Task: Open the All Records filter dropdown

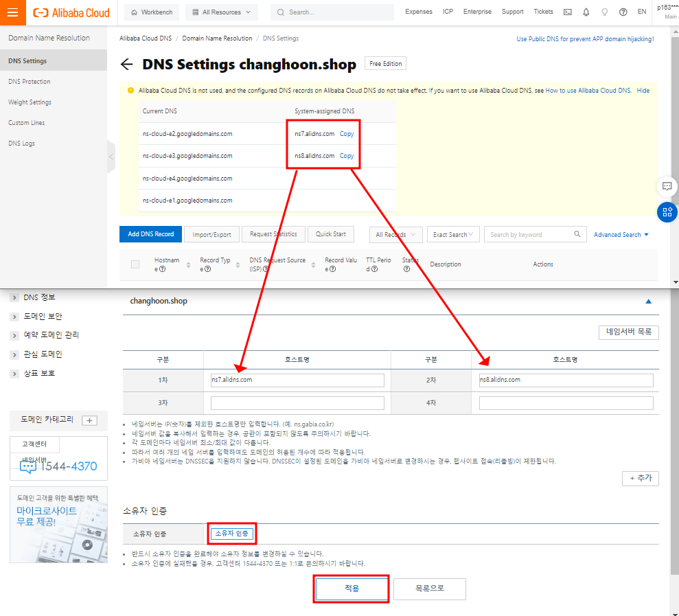Action: (395, 234)
